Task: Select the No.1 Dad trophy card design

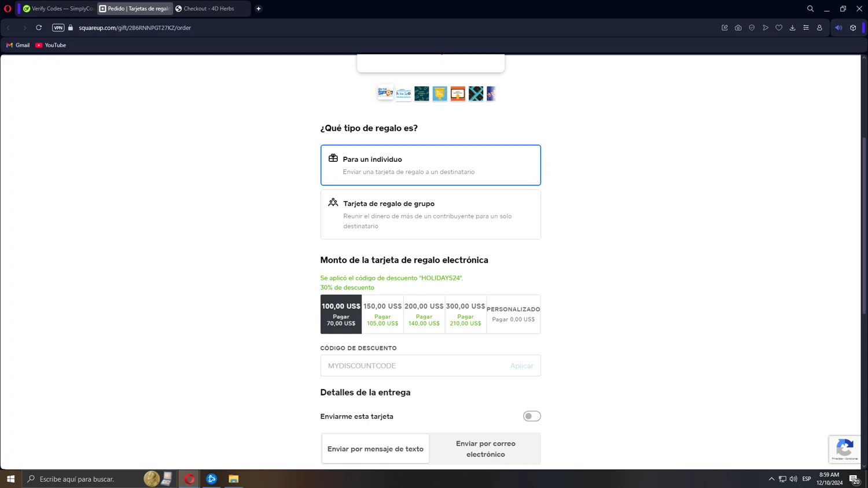Action: pos(440,94)
